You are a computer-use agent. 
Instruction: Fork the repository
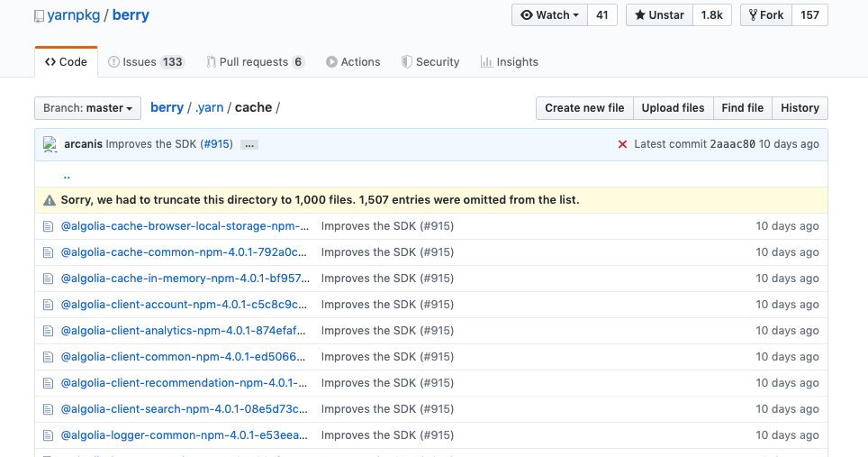[766, 15]
